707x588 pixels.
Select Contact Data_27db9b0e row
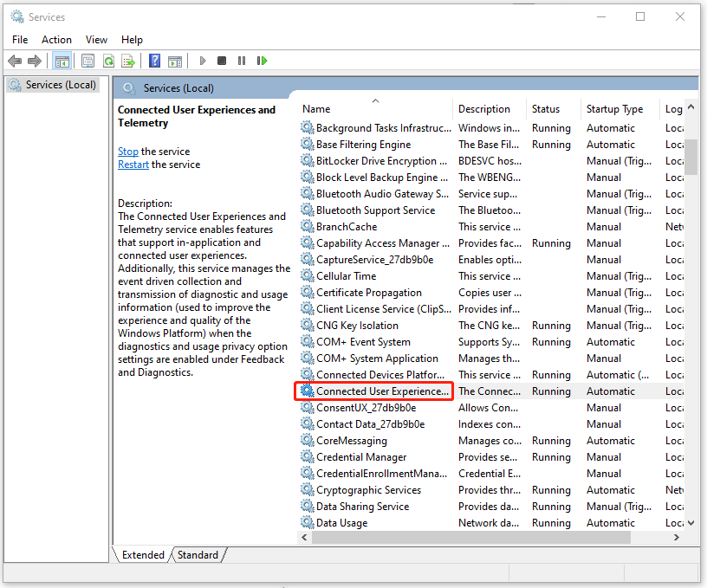(x=491, y=424)
